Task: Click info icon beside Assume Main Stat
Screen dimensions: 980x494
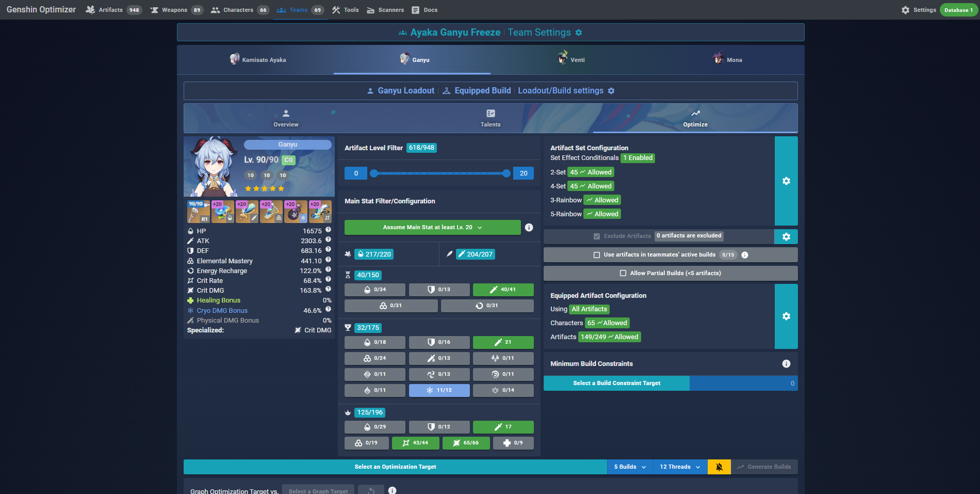Action: (x=529, y=228)
